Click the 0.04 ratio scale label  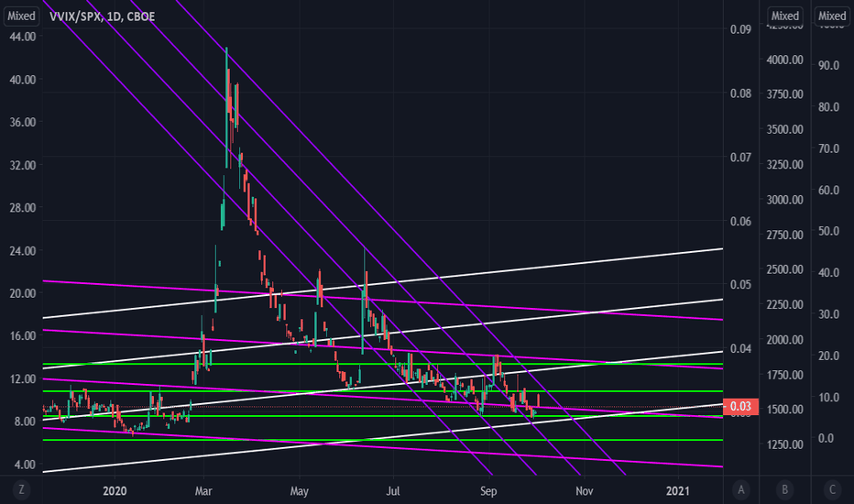pos(740,348)
